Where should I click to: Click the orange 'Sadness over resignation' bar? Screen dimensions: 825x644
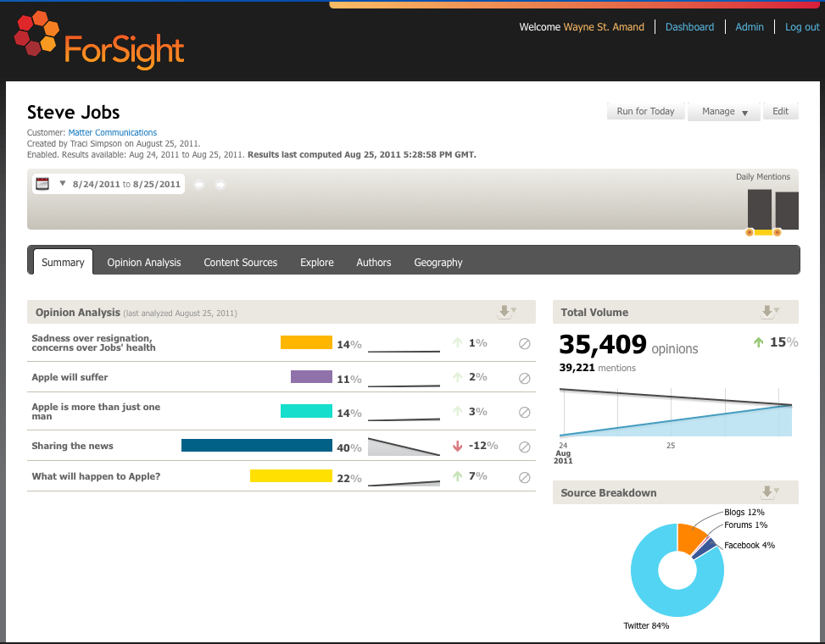click(x=306, y=342)
